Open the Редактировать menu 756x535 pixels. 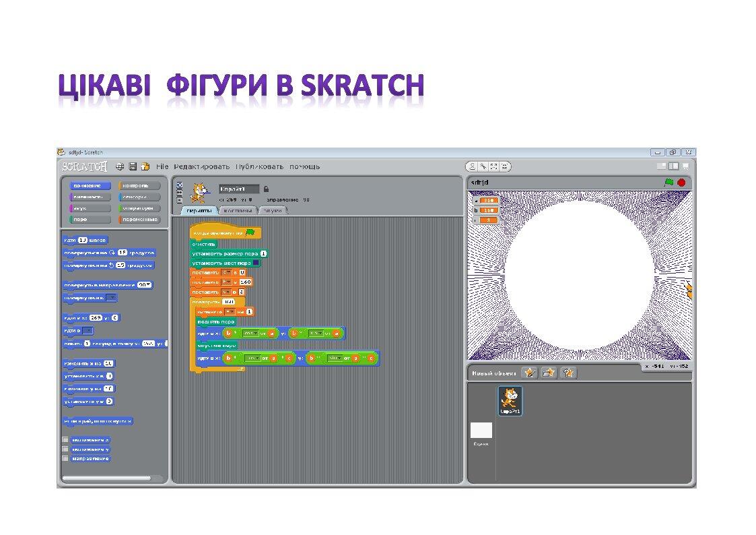(x=201, y=166)
